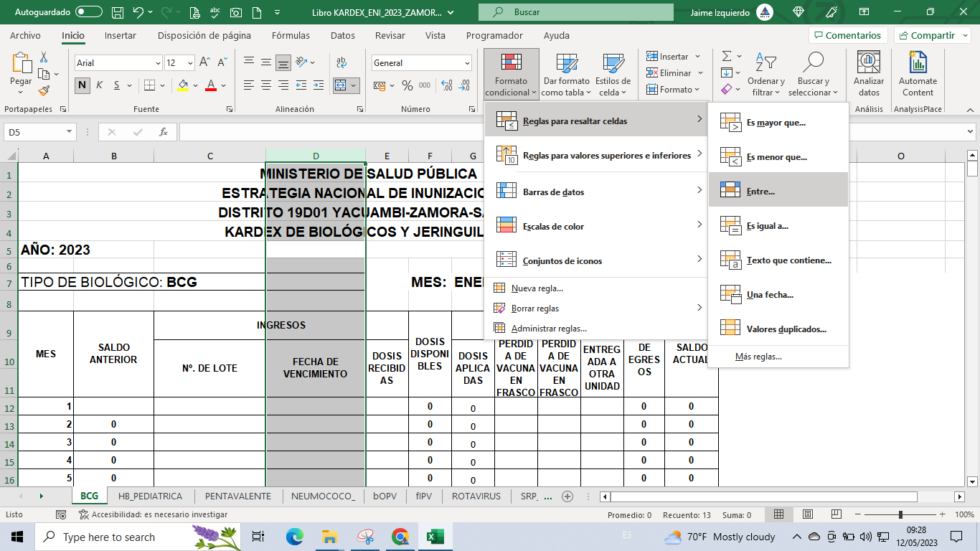Toggle align text left button
The width and height of the screenshot is (980, 551).
[248, 85]
